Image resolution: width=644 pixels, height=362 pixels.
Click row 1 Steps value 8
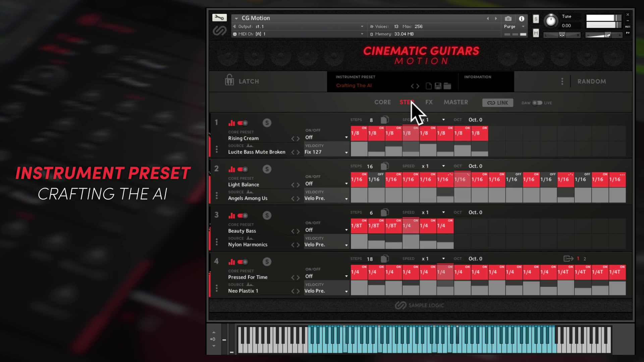click(371, 120)
